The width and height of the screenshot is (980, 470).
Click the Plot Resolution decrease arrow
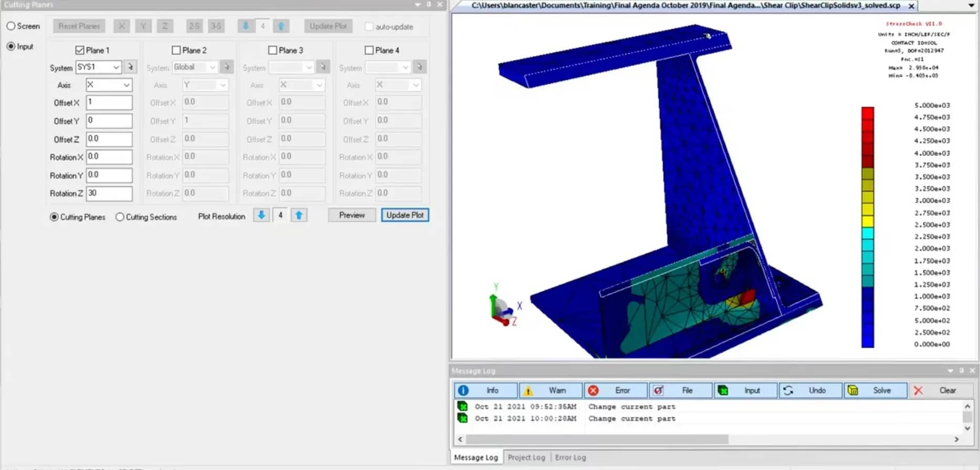pyautogui.click(x=261, y=215)
